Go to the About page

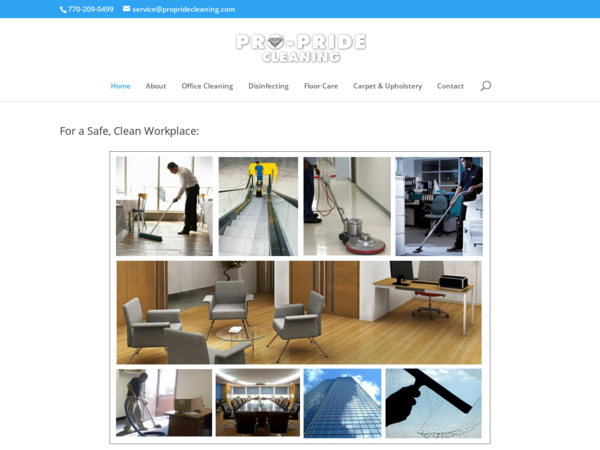(x=156, y=86)
